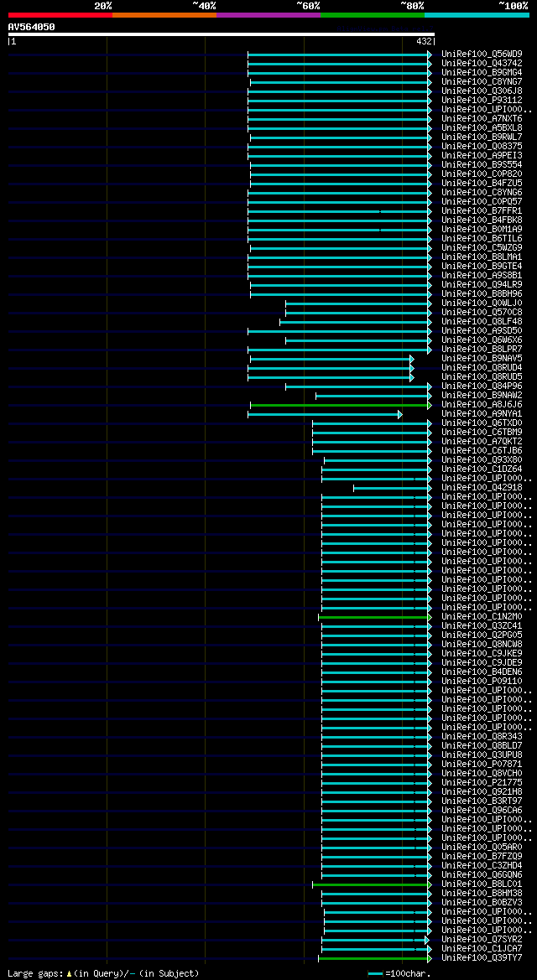Click the UniRef100_Q8NCW8 label
Screen dimensions: 537x980
pos(482,645)
